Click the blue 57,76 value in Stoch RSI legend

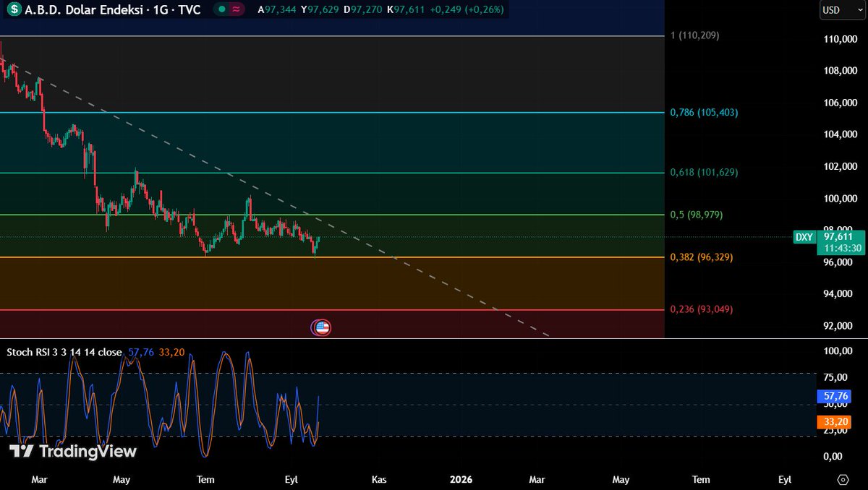141,353
